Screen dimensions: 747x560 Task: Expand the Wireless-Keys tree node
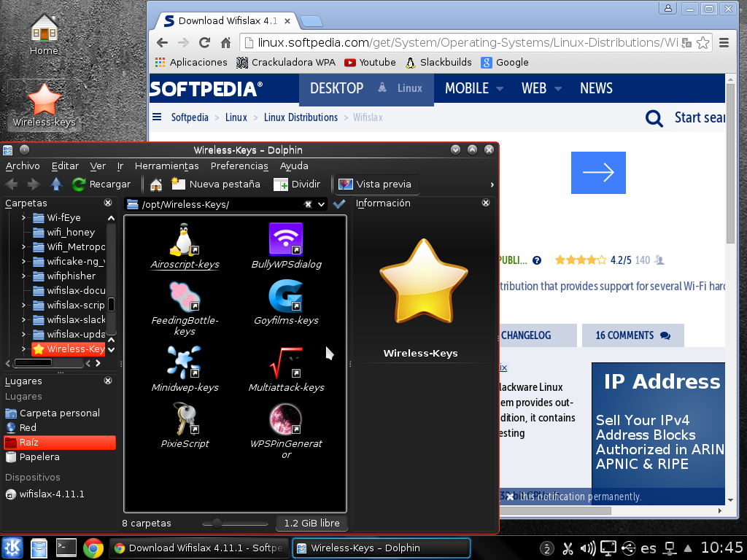click(x=23, y=349)
